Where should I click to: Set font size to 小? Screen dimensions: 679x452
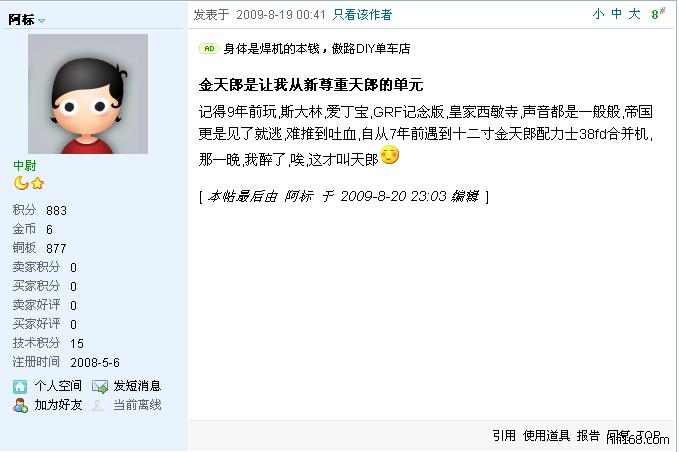[x=598, y=14]
